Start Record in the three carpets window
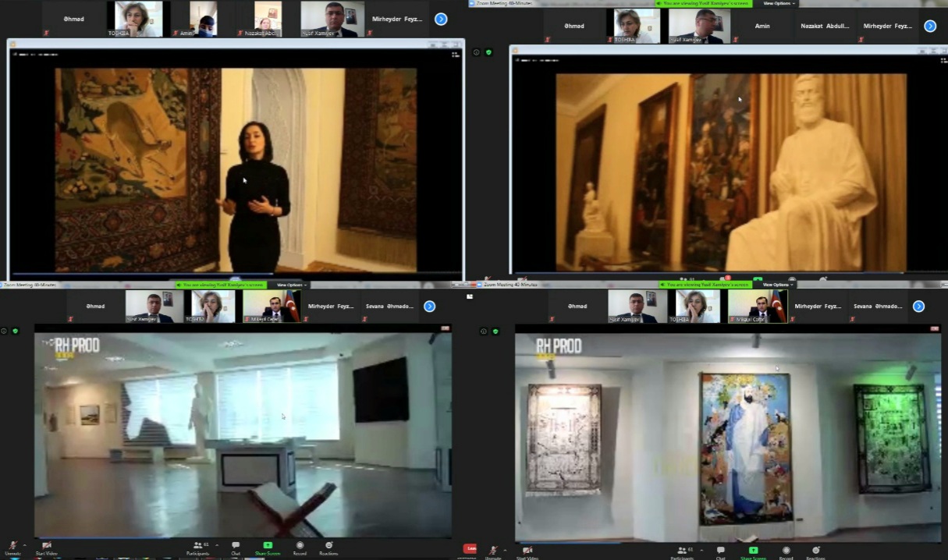 click(x=786, y=552)
